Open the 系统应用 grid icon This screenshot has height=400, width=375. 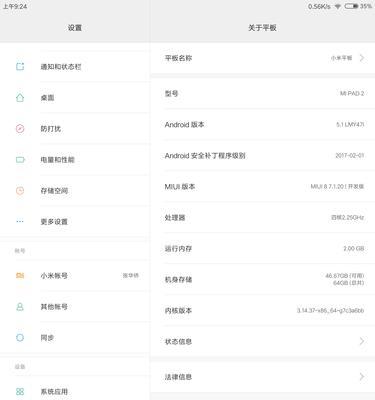pyautogui.click(x=20, y=391)
